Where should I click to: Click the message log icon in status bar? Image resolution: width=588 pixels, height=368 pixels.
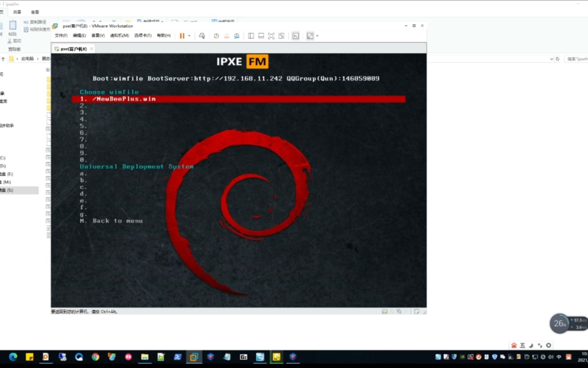(416, 312)
